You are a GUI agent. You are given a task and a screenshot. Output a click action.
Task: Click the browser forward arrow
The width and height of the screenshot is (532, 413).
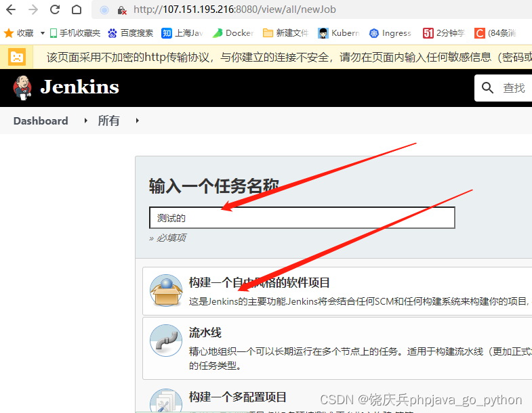(33, 9)
